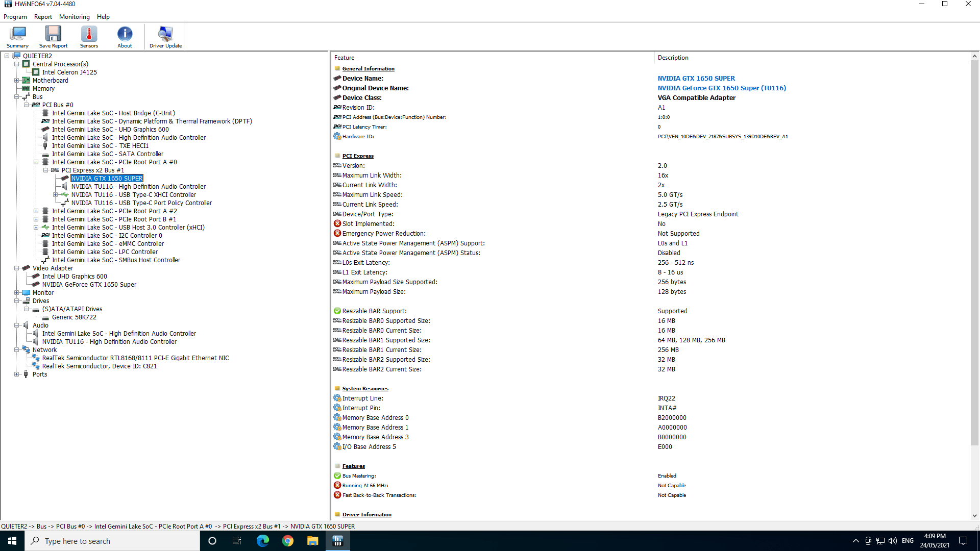Open the Program menu
The image size is (980, 551).
coord(15,17)
